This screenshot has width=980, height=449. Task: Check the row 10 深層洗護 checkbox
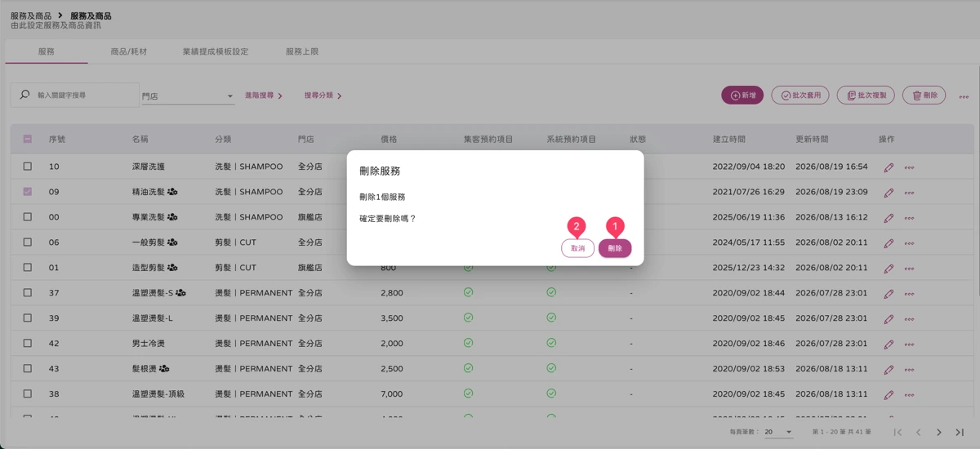(x=28, y=167)
